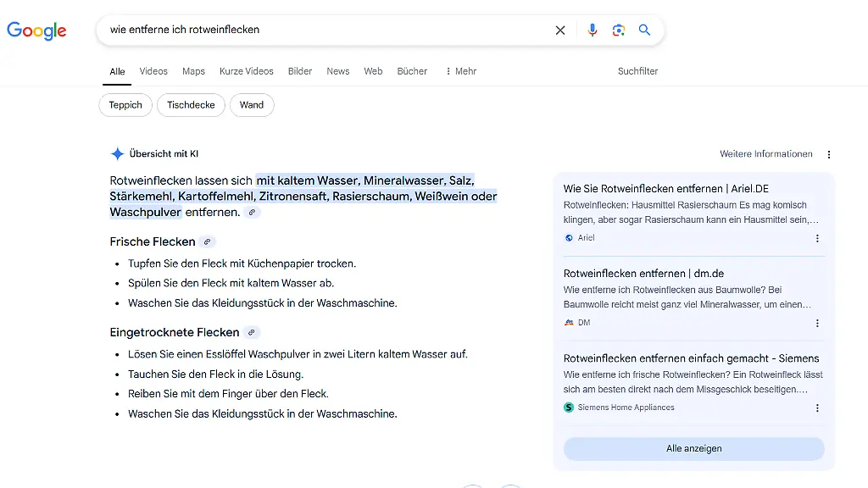Click the blue magnifying glass search icon
This screenshot has width=868, height=488.
click(644, 30)
